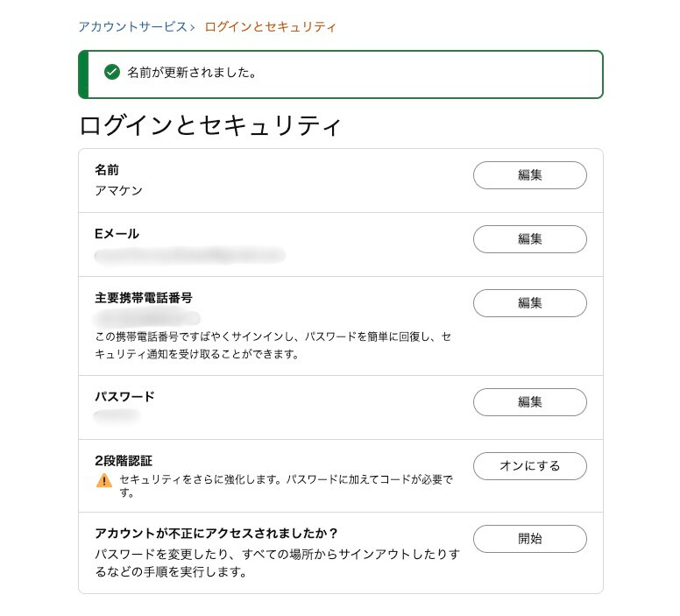Click the green success checkmark icon
This screenshot has width=680, height=616.
point(111,73)
